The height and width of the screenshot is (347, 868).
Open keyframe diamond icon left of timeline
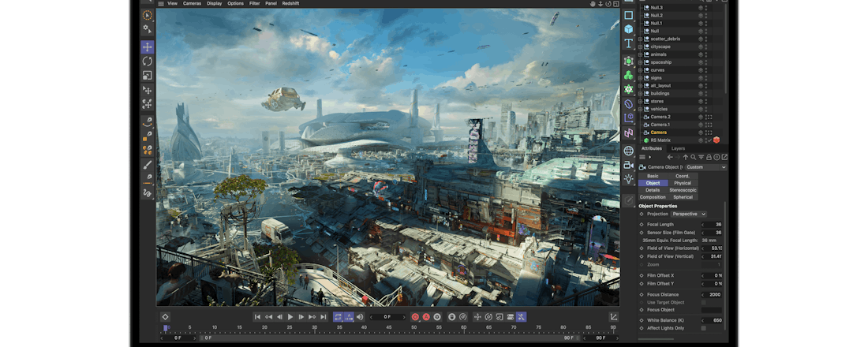click(x=165, y=317)
